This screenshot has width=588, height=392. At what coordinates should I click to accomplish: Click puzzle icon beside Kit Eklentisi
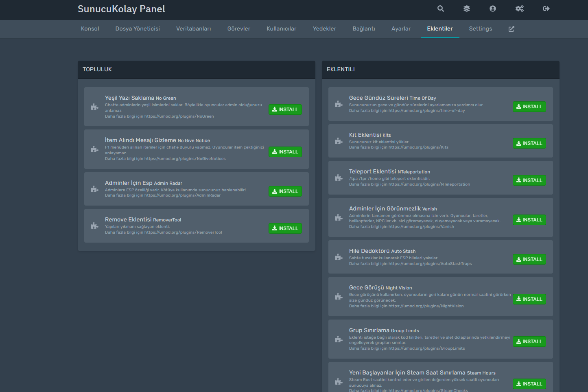pyautogui.click(x=339, y=141)
